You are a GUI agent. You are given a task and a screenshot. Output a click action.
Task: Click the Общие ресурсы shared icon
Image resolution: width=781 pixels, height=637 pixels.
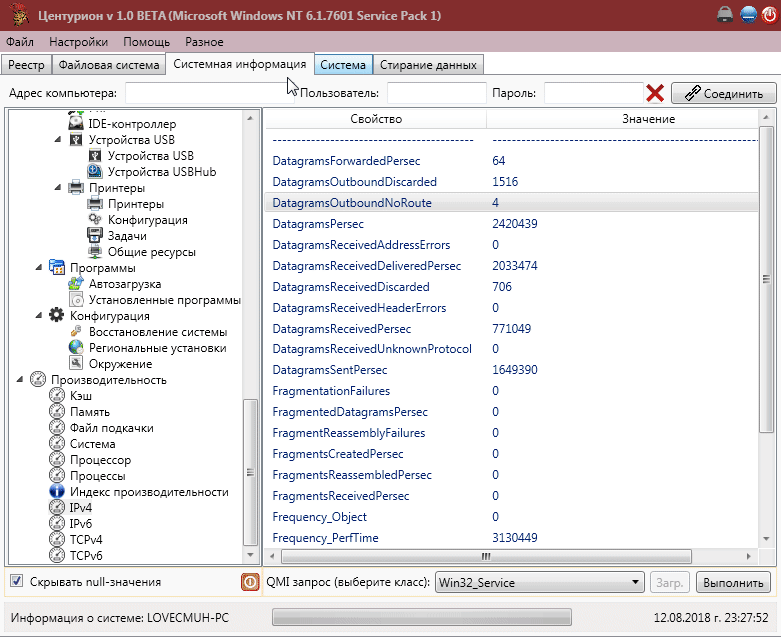click(95, 251)
